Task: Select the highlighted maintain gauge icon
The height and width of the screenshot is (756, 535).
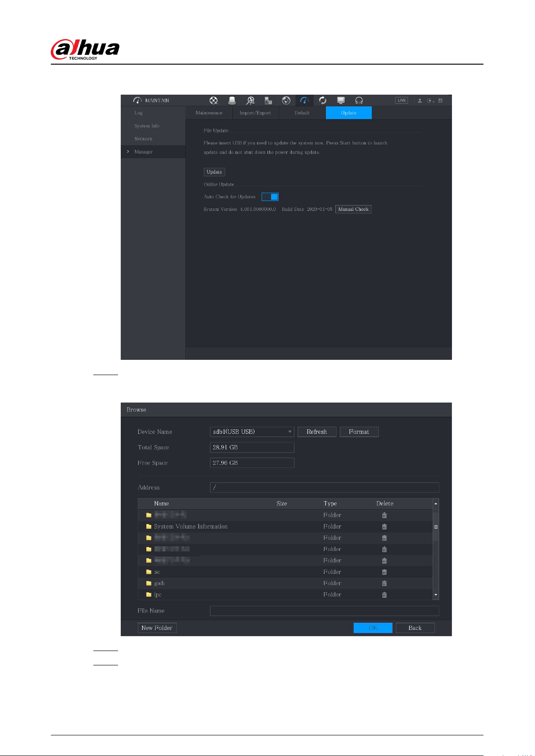Action: tap(304, 101)
